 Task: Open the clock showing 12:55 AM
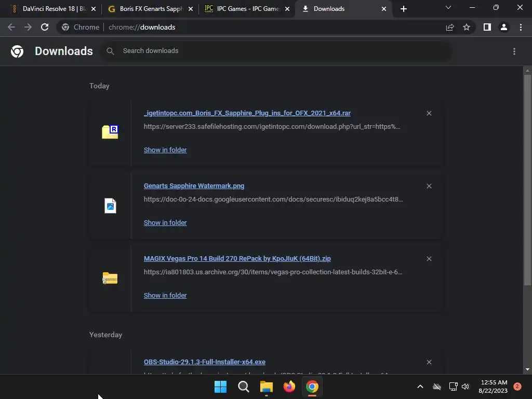tap(494, 387)
